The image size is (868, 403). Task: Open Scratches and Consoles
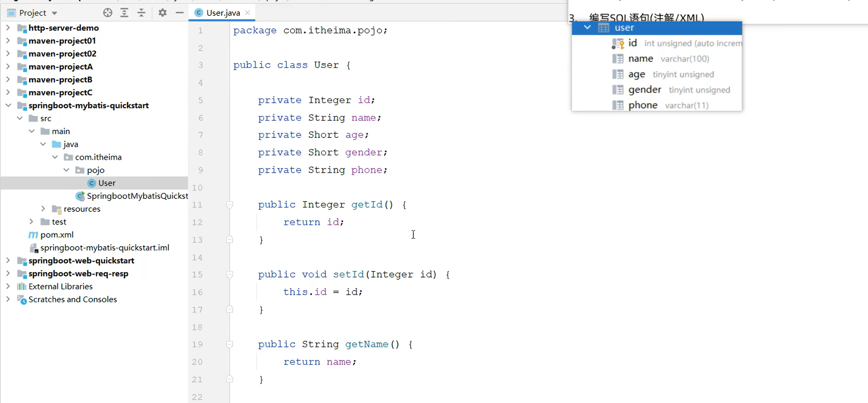click(x=72, y=299)
